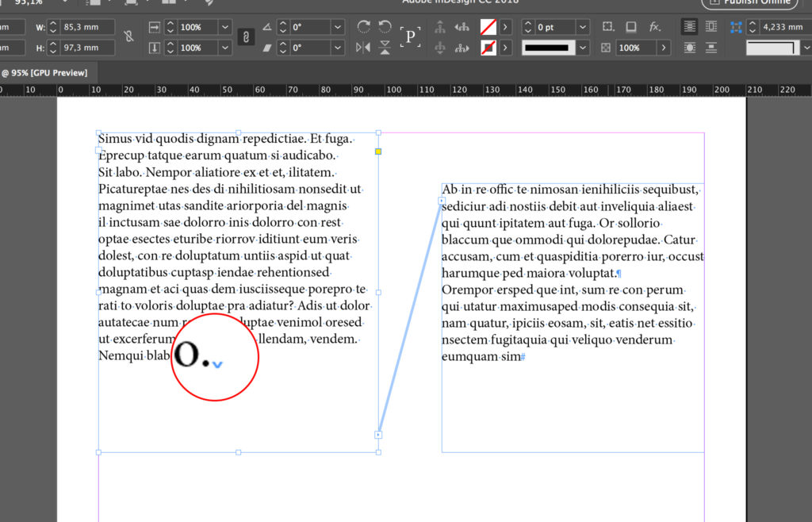The height and width of the screenshot is (522, 812).
Task: Open the Fill swatch options arrow
Action: (x=505, y=26)
